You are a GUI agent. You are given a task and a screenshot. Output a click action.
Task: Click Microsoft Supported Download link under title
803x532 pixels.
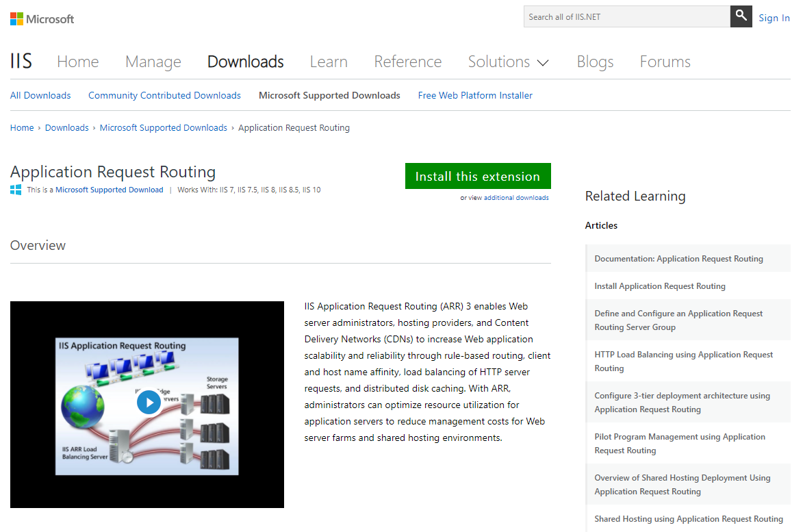coord(109,190)
